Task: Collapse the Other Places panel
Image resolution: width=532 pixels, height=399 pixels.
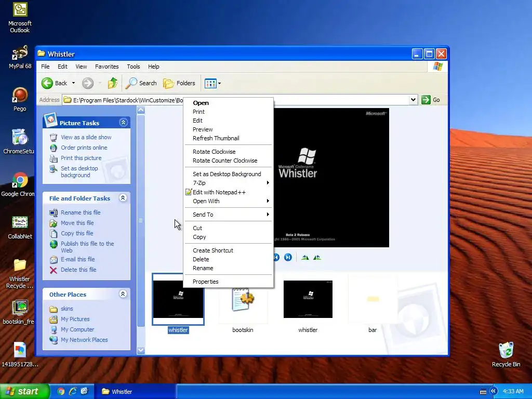Action: 123,294
